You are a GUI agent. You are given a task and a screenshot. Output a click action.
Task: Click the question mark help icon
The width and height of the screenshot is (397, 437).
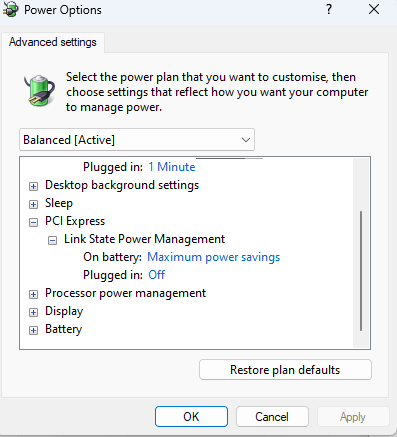(x=329, y=9)
